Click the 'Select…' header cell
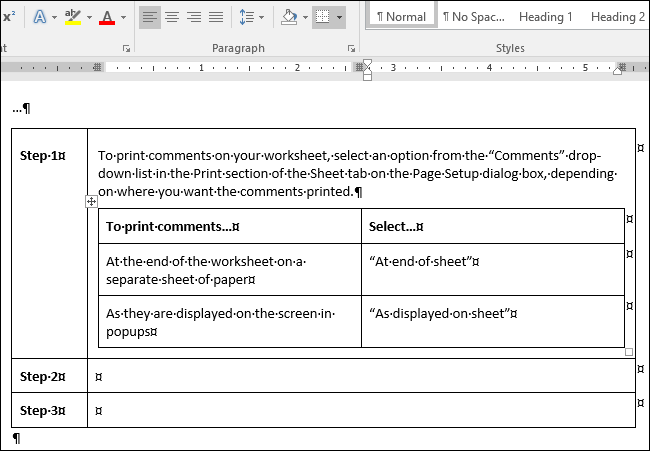The width and height of the screenshot is (650, 451). 493,226
